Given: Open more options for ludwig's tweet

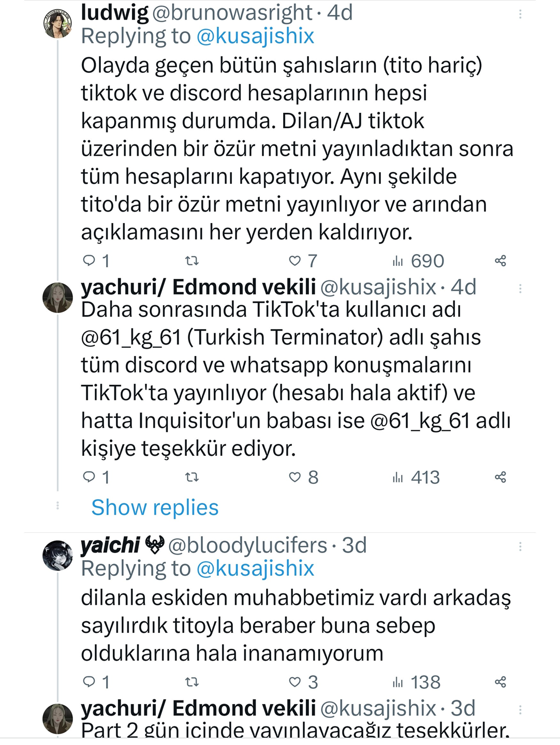Looking at the screenshot, I should point(520,14).
